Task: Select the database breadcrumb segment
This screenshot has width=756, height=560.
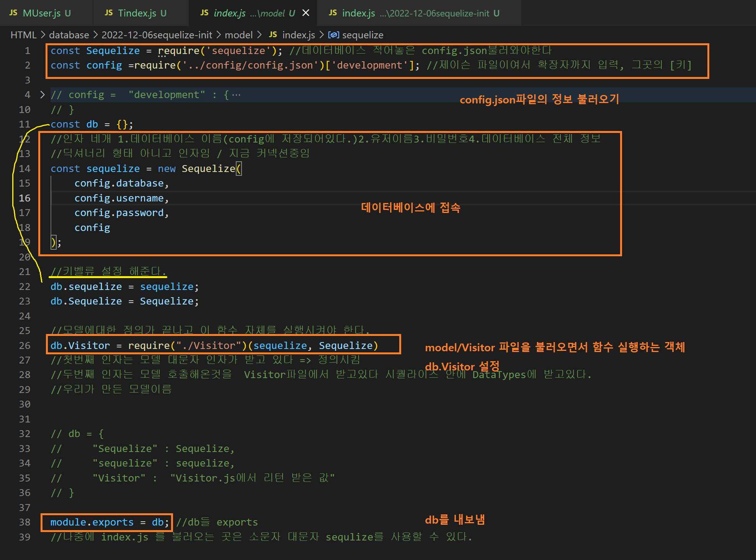Action: click(x=69, y=35)
